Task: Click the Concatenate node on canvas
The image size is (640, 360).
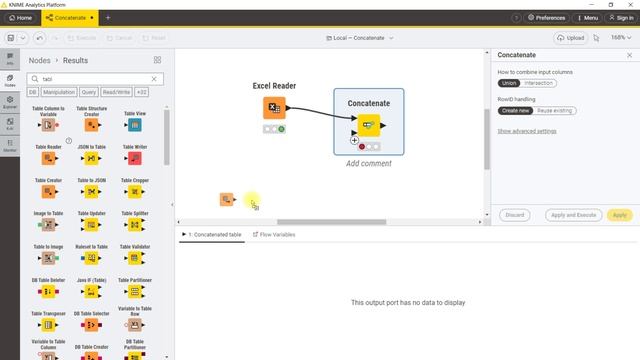Action: point(369,125)
